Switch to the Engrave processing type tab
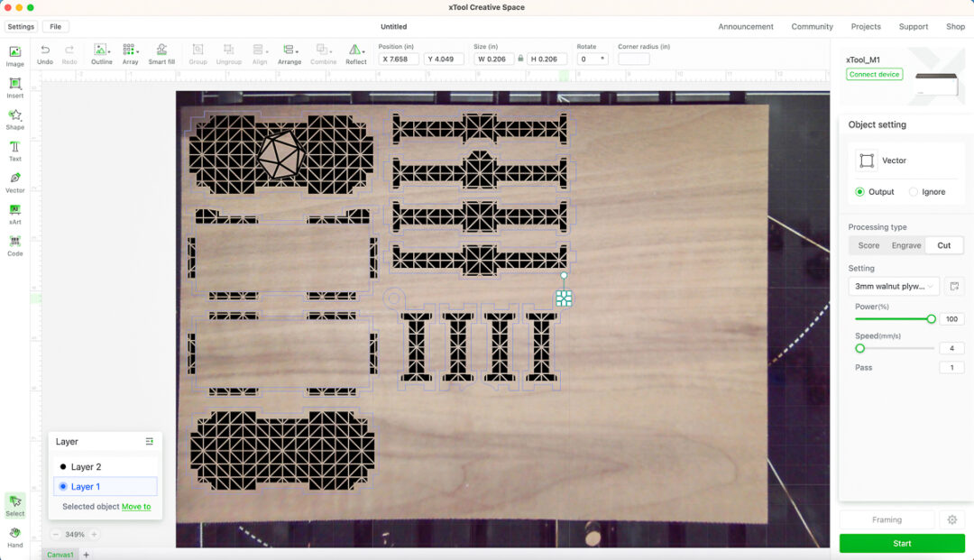Screen dimensions: 974x560 click(905, 244)
